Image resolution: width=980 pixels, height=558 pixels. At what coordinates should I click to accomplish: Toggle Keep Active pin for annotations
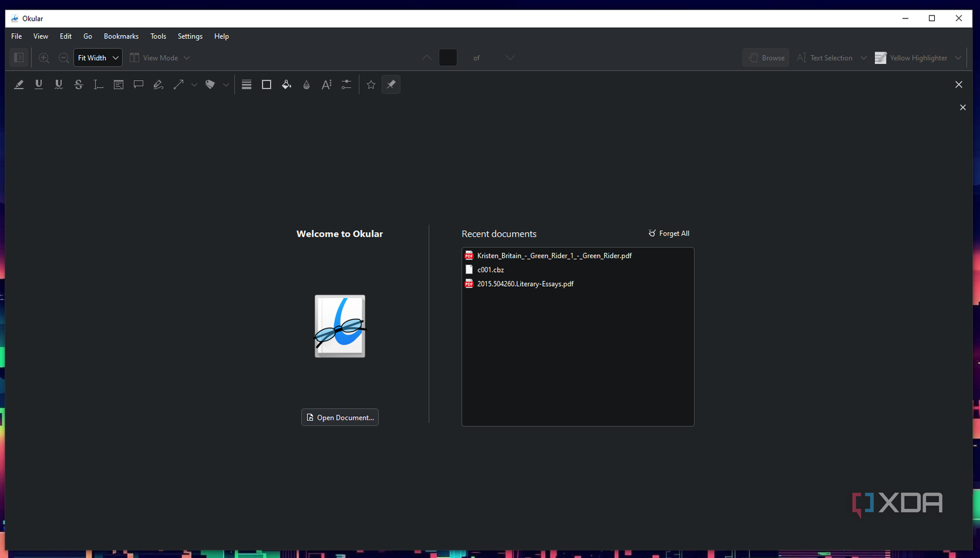pos(391,84)
